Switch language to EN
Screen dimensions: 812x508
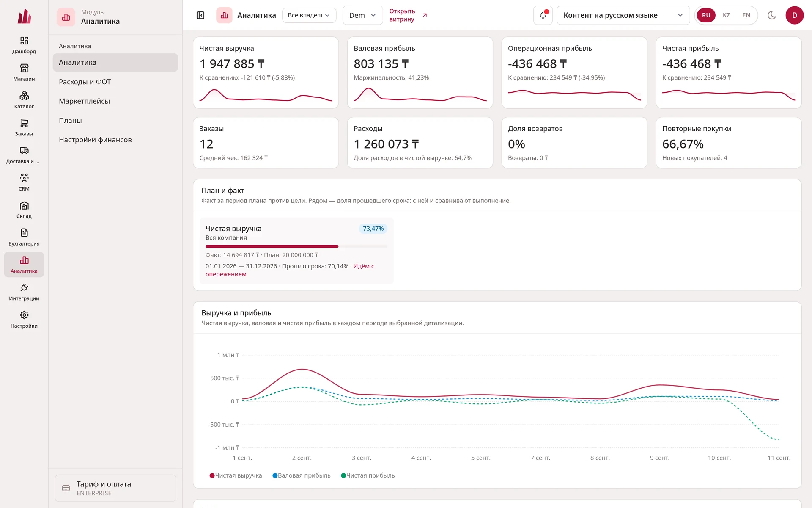[746, 15]
